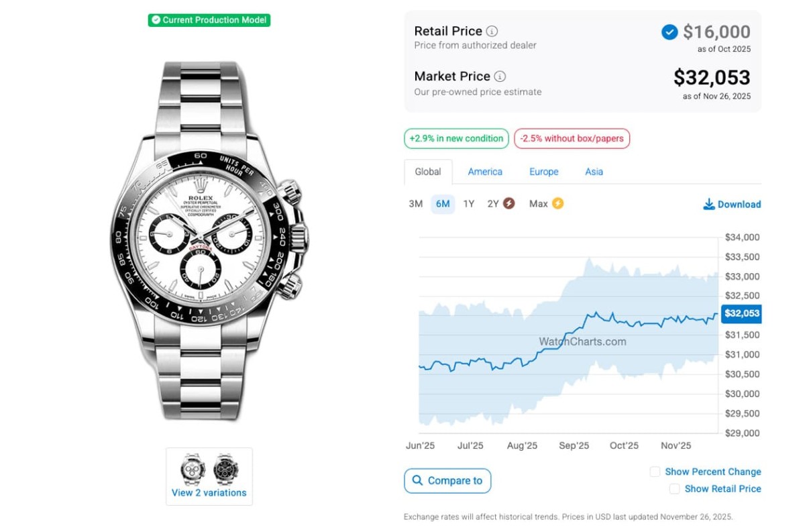Viewport: 805px width, 532px height.
Task: Enable Show Percent Change checkbox
Action: [x=655, y=472]
